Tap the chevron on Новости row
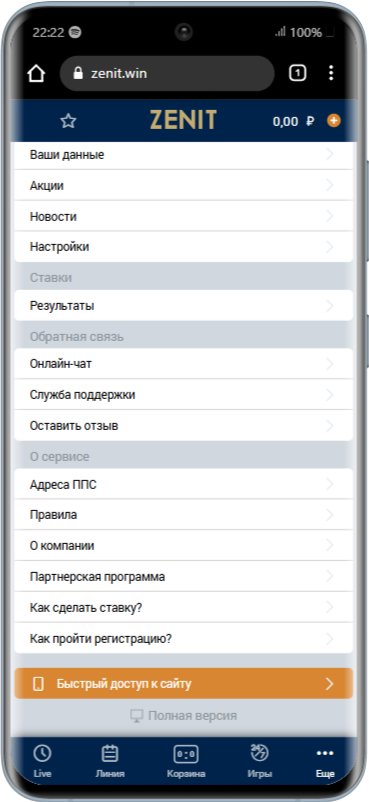Screen dimensions: 369x802 pyautogui.click(x=330, y=216)
